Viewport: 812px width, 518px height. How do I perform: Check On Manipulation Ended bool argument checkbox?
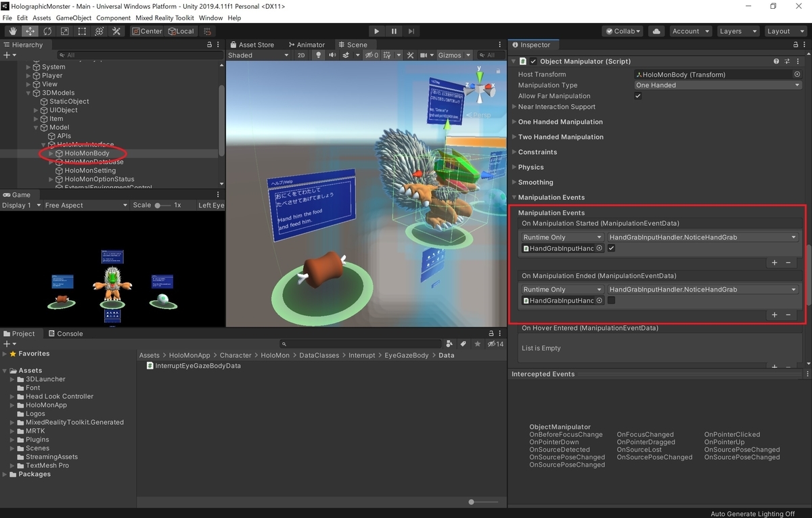[611, 300]
